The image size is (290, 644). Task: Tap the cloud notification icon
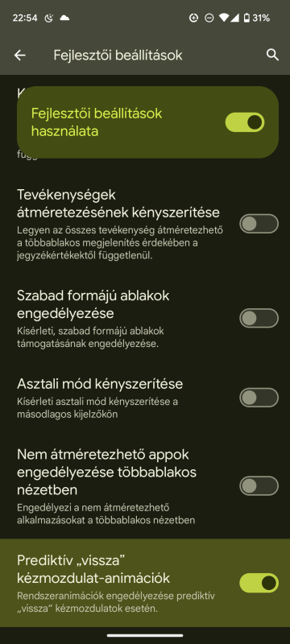click(x=64, y=18)
